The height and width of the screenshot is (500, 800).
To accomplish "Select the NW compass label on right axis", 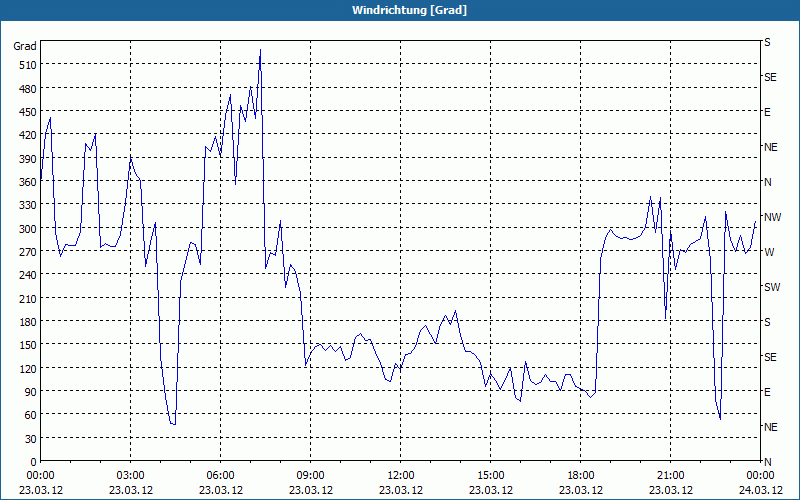I will point(772,217).
